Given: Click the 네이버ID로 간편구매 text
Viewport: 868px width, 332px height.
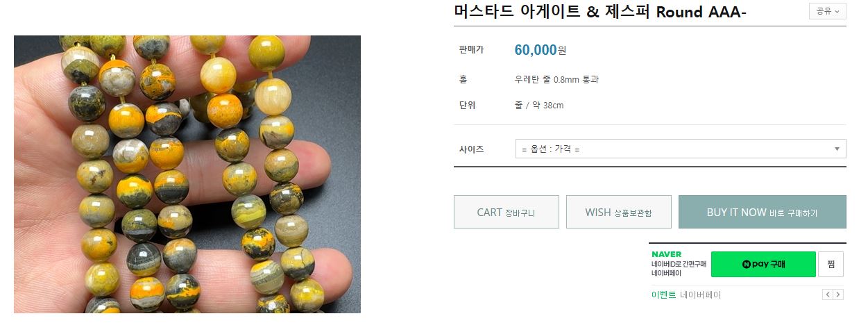Looking at the screenshot, I should (x=679, y=264).
